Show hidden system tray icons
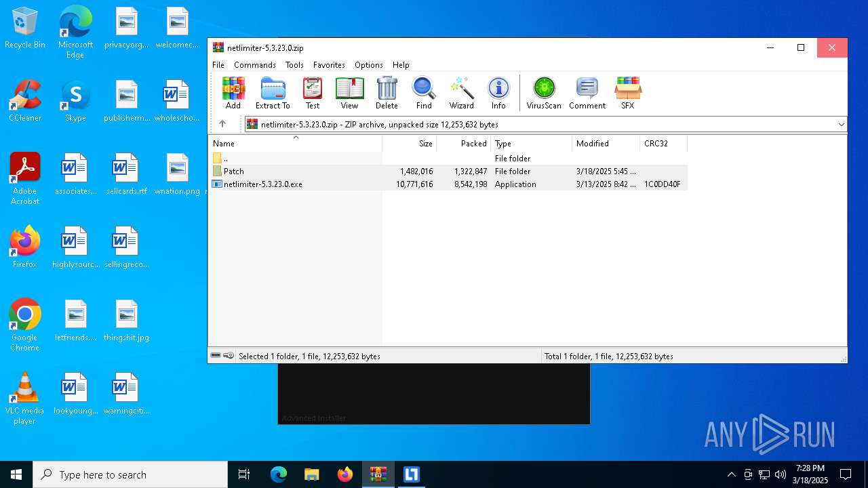Viewport: 868px width, 488px height. click(731, 474)
